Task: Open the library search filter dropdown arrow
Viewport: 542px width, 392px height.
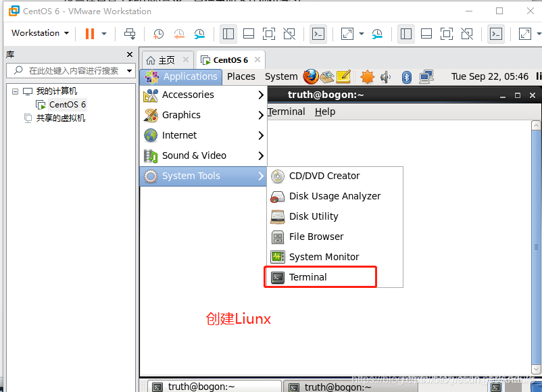Action: [x=129, y=71]
